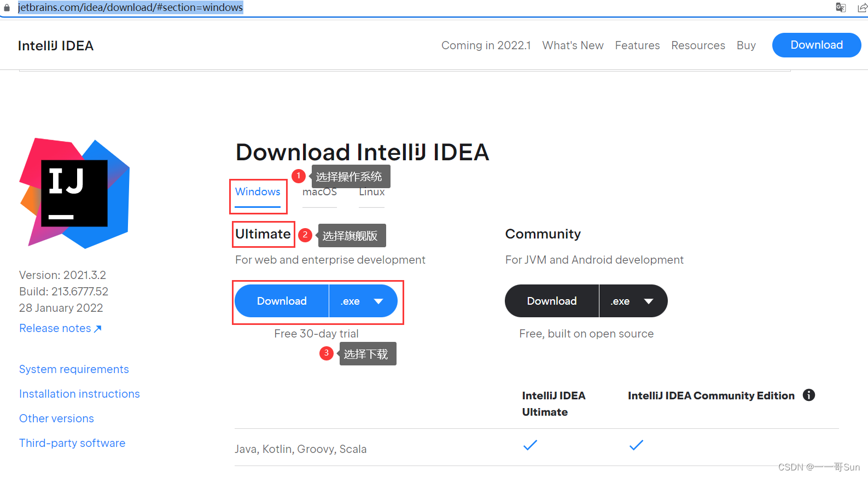Screen dimensions: 868x477
Task: Click the 'Version: 2021.3.2' text
Action: (x=62, y=275)
